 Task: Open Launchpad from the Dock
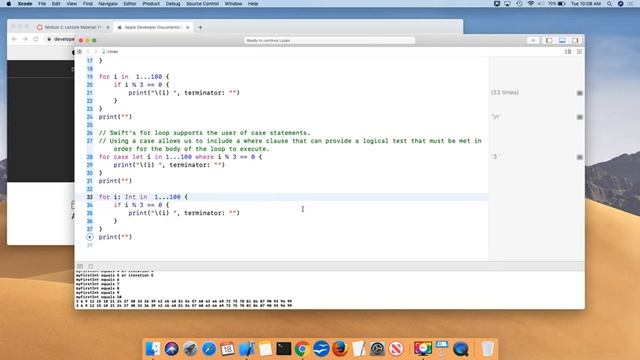190,349
